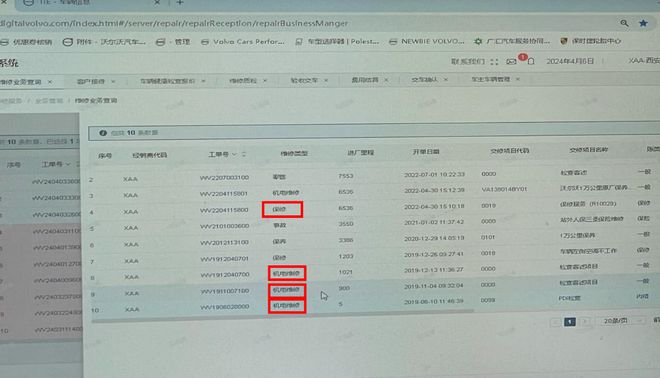Image resolution: width=660 pixels, height=378 pixels.
Task: Open the bookmark with the Porsche crest icon
Action: [x=591, y=41]
